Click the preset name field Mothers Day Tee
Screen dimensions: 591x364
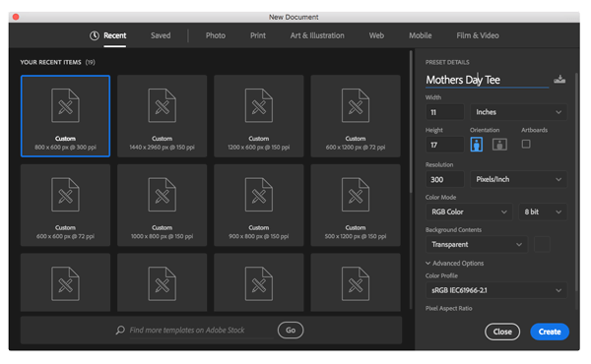[487, 80]
